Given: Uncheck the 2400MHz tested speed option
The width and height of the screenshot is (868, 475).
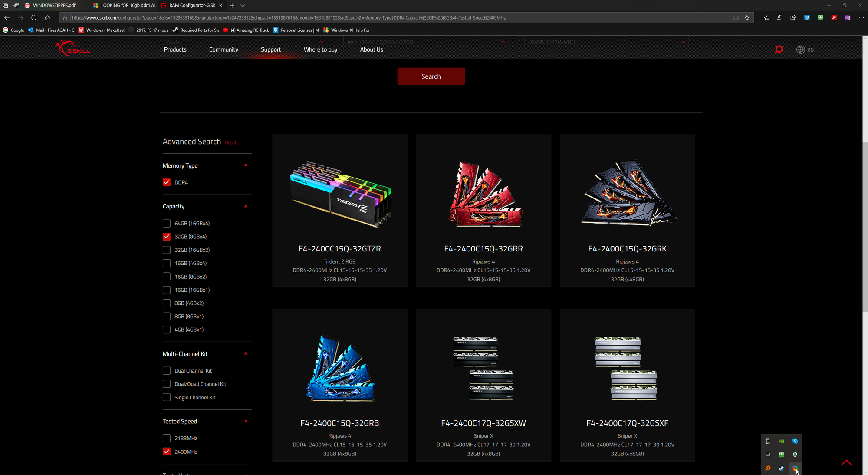Looking at the screenshot, I should tap(167, 452).
